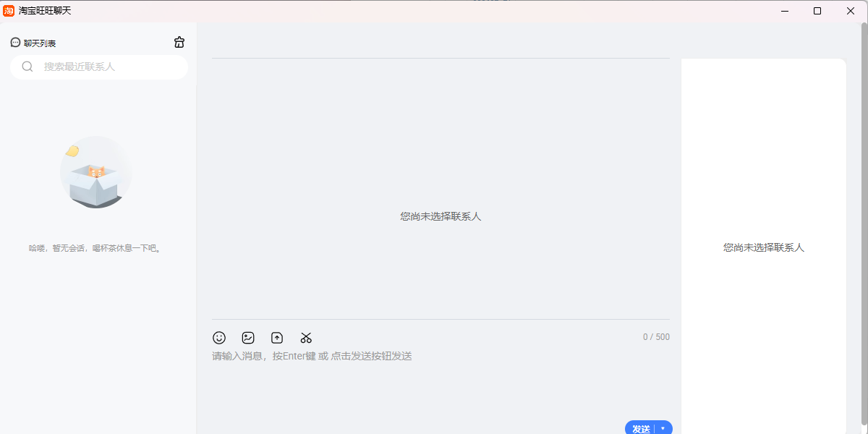Viewport: 868px width, 434px height.
Task: Click the send image icon
Action: [248, 338]
